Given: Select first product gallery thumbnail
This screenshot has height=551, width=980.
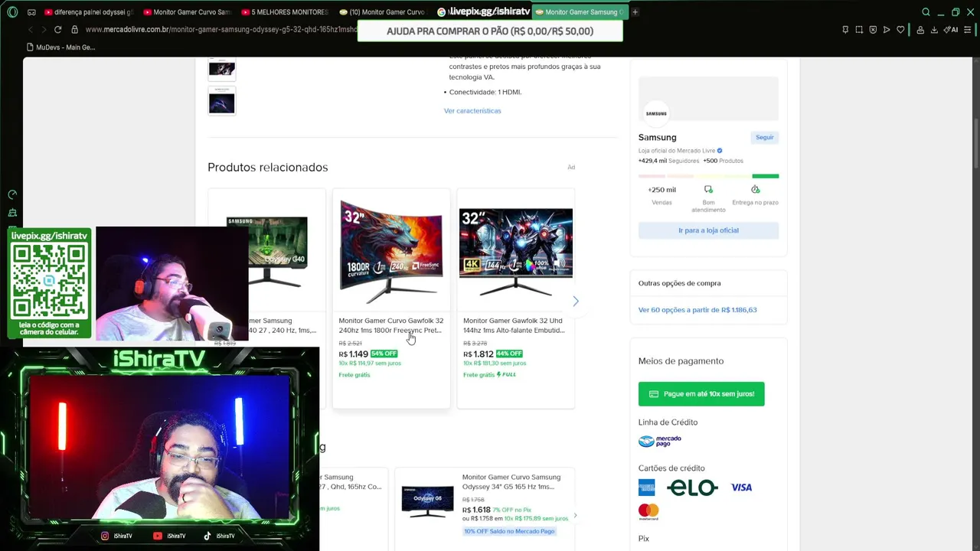Looking at the screenshot, I should [x=221, y=69].
